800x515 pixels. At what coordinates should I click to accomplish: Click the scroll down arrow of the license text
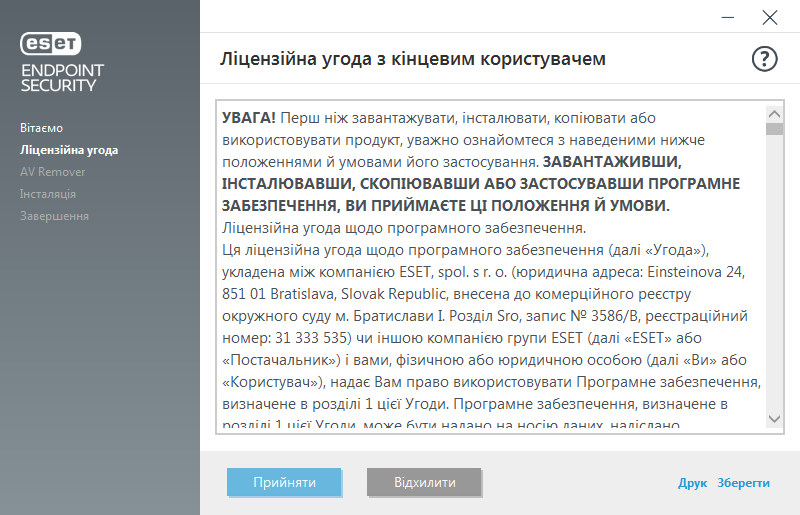click(774, 419)
